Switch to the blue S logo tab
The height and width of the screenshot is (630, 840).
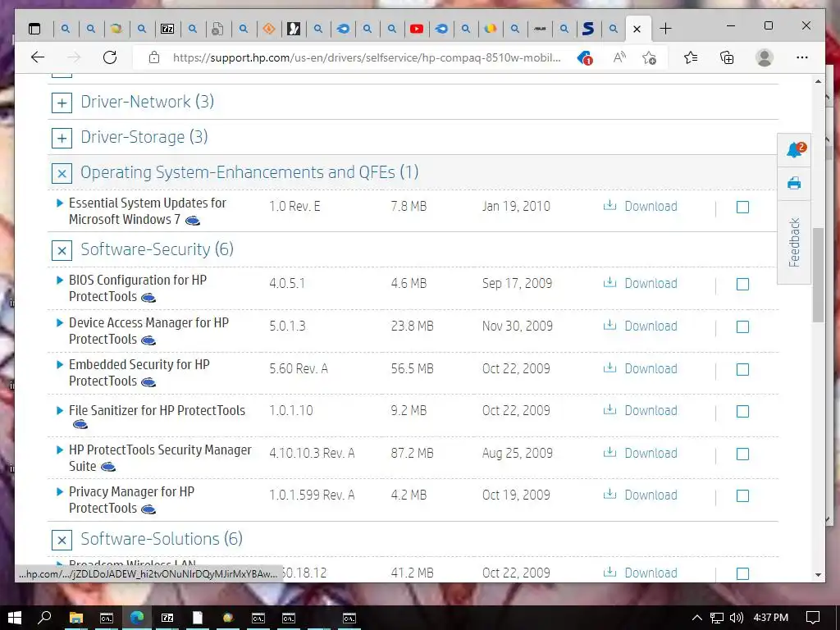click(x=588, y=29)
